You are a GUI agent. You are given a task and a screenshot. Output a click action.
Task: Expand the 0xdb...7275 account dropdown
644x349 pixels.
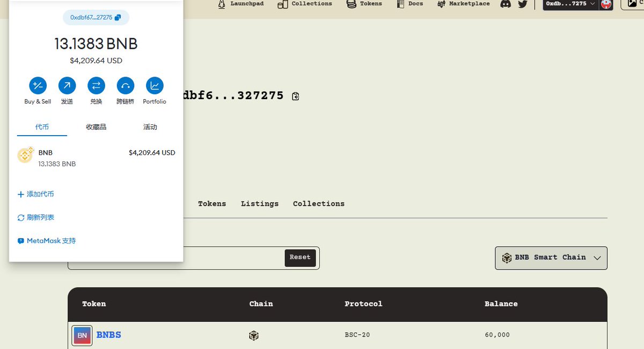click(x=570, y=4)
